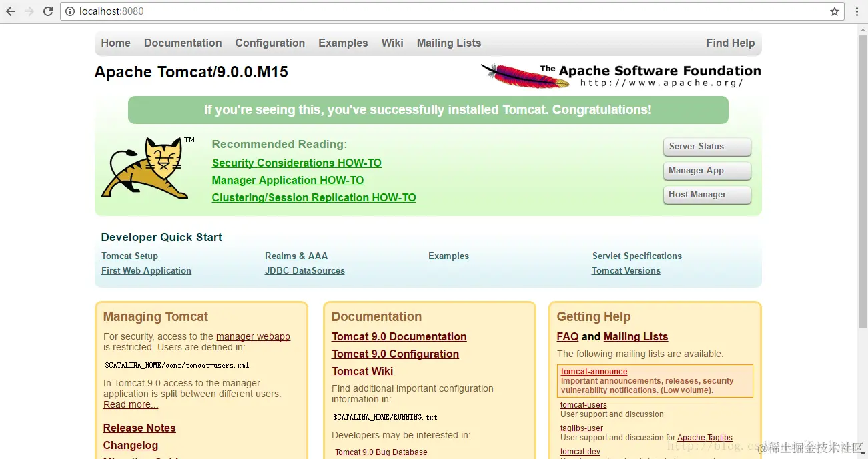This screenshot has height=459, width=868.
Task: Open the Tomcat Wiki link
Action: tap(362, 371)
